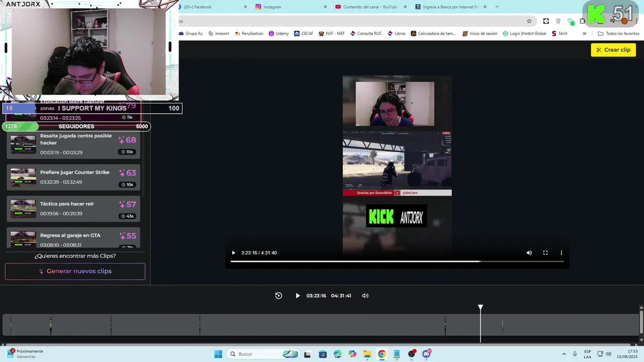Click the score 63 sparkle badge
The height and width of the screenshot is (362, 644).
(127, 173)
